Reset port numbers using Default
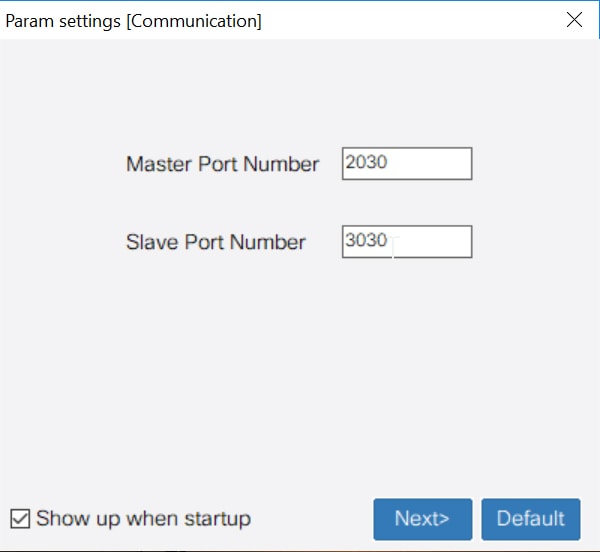The height and width of the screenshot is (552, 600). 531,519
